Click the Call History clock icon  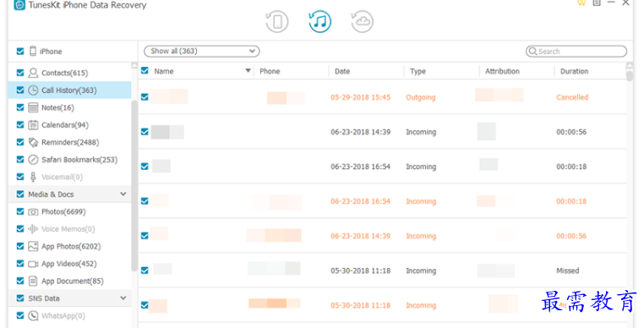click(x=33, y=90)
